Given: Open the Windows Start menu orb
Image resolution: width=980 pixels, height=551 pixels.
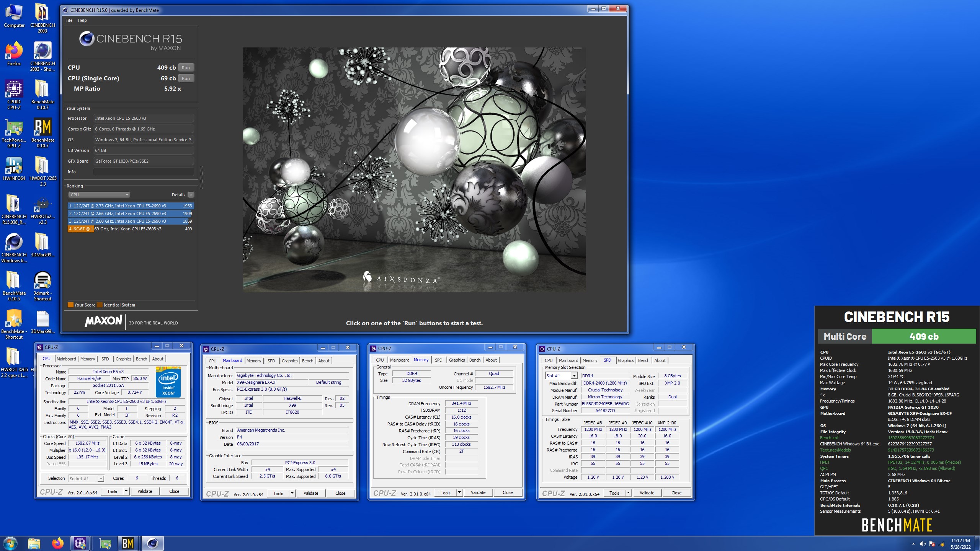Looking at the screenshot, I should pos(10,543).
